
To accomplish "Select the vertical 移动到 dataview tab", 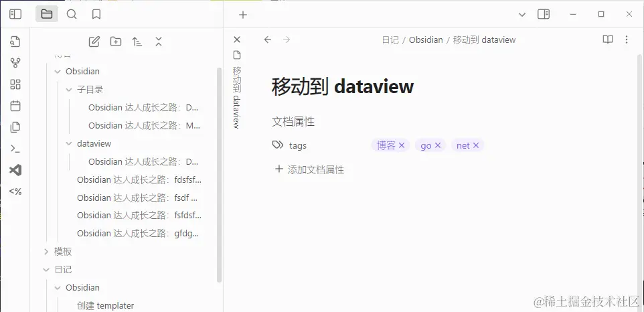I will (x=236, y=90).
